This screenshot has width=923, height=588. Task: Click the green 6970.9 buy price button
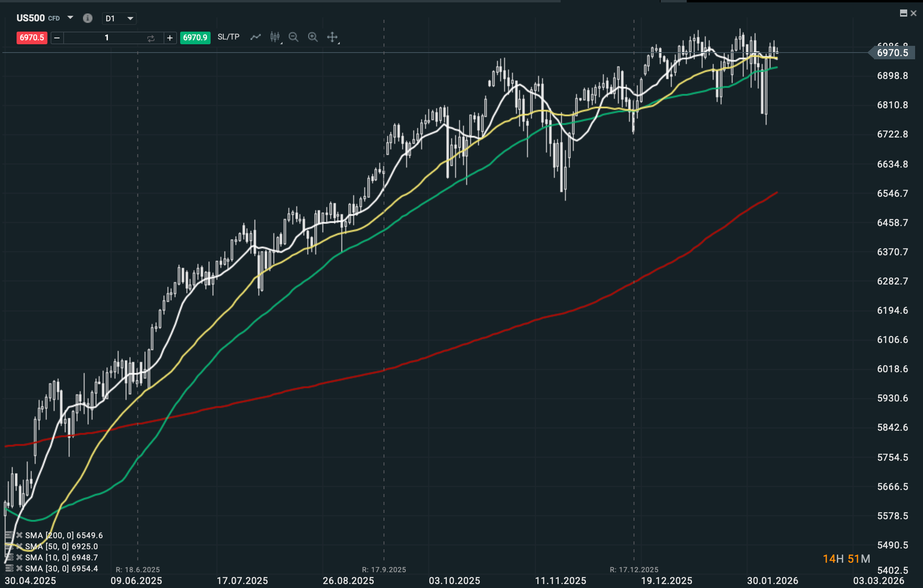click(x=195, y=38)
